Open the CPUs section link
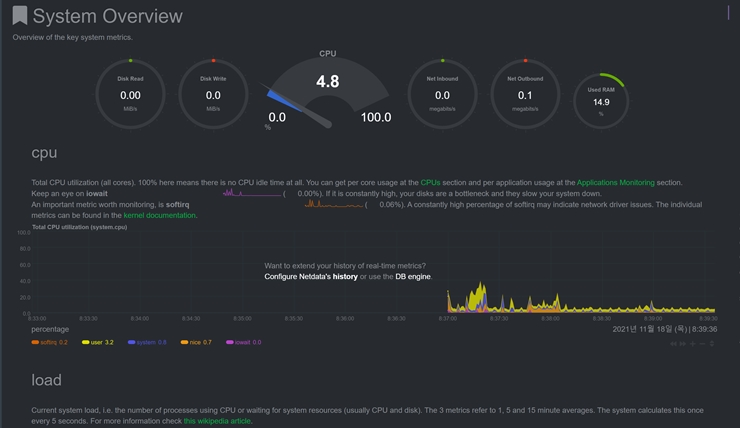This screenshot has width=740, height=428. click(x=430, y=183)
